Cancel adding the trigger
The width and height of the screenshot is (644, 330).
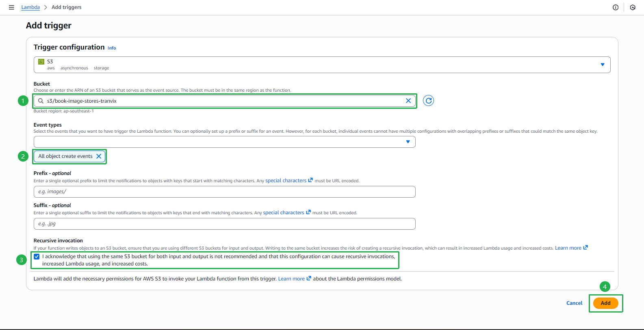pyautogui.click(x=574, y=303)
